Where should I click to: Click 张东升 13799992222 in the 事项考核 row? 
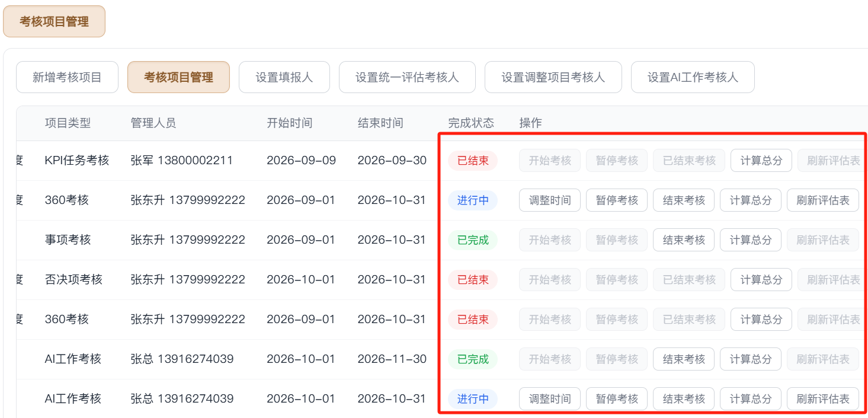click(188, 240)
